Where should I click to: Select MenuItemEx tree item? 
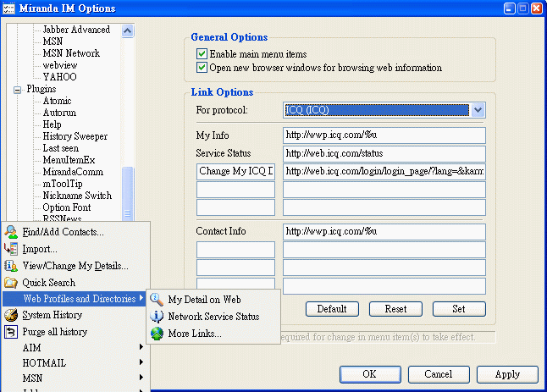pyautogui.click(x=69, y=160)
